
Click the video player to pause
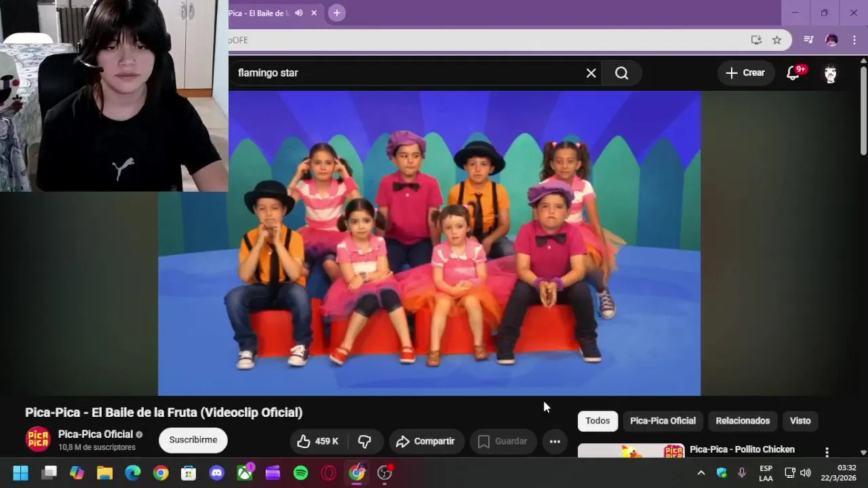coord(429,243)
